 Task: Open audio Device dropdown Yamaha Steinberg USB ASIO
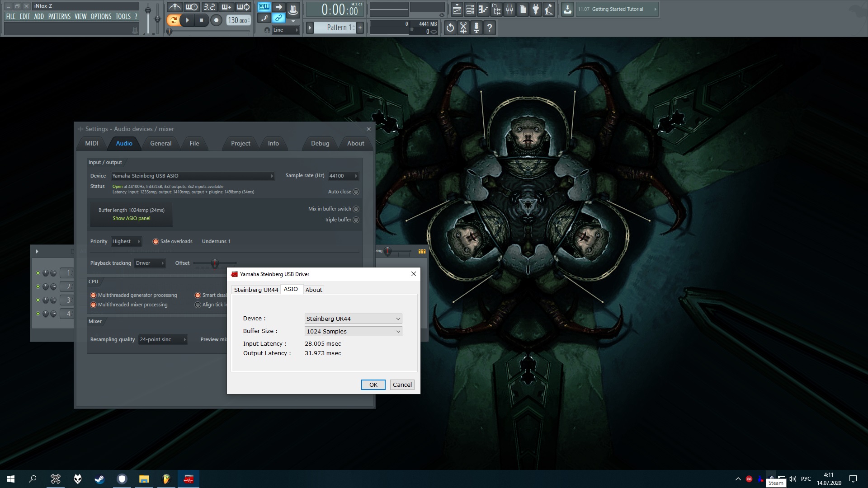coord(193,176)
